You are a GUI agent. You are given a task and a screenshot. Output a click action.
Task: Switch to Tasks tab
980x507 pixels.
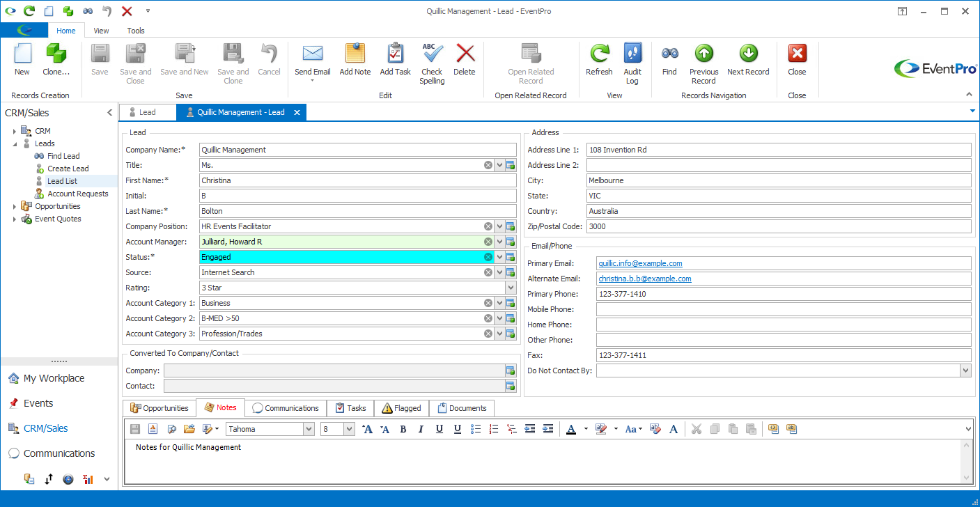(350, 408)
